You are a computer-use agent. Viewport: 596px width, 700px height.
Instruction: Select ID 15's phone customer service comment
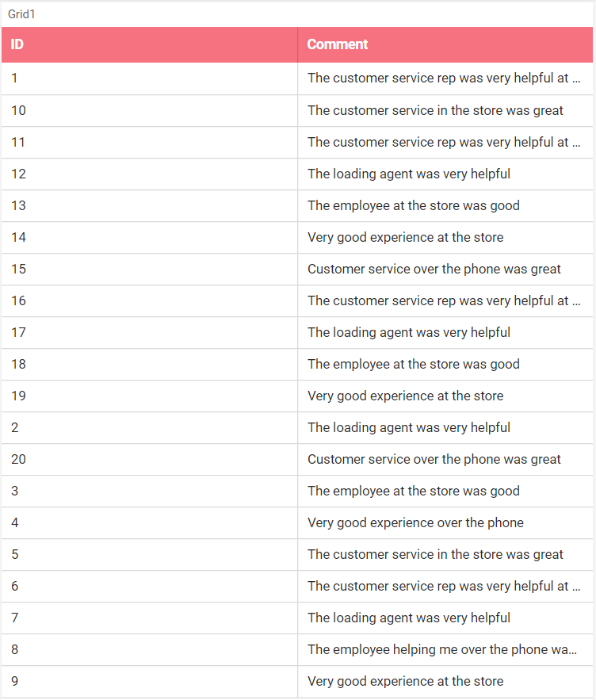(434, 270)
